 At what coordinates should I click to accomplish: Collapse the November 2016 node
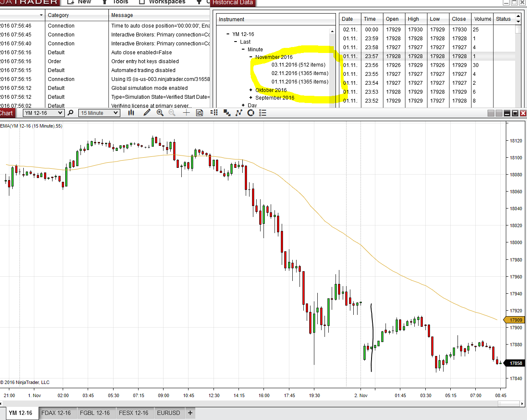pyautogui.click(x=251, y=57)
